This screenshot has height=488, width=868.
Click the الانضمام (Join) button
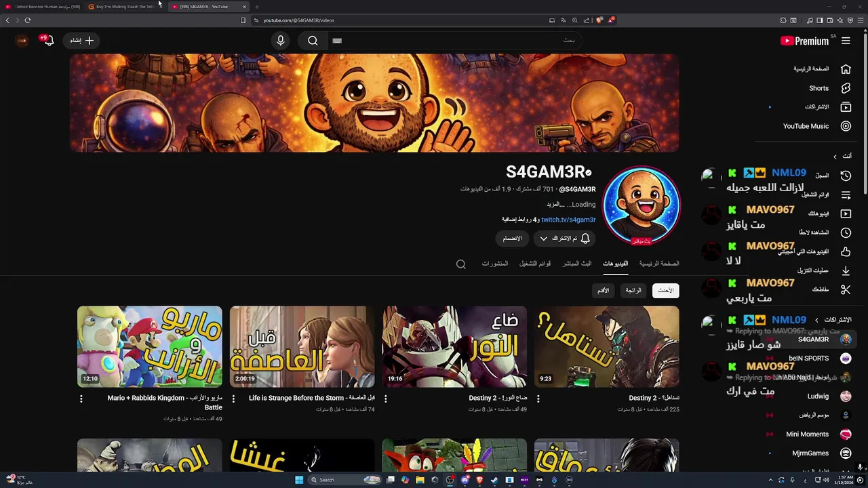point(512,239)
